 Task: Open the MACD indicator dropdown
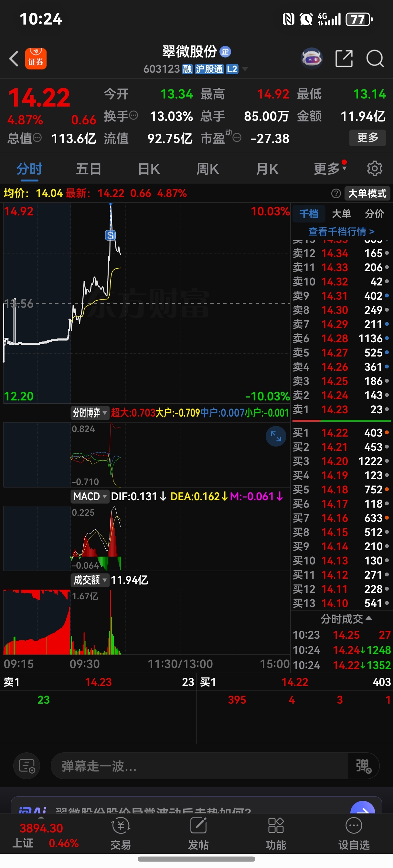90,496
